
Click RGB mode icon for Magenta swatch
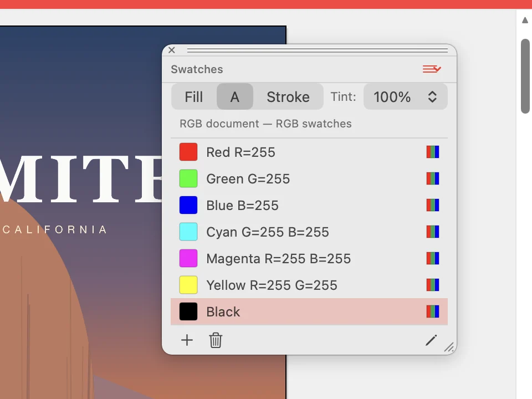pyautogui.click(x=433, y=258)
